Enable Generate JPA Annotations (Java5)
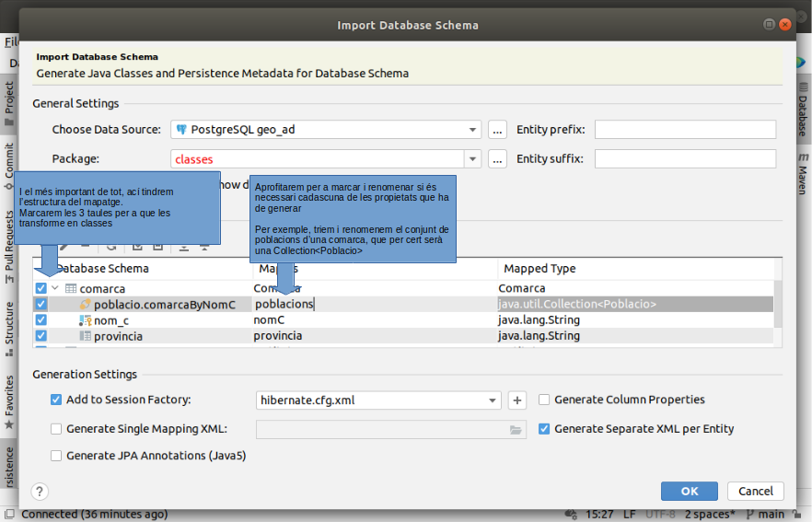Image resolution: width=812 pixels, height=522 pixels. 56,456
